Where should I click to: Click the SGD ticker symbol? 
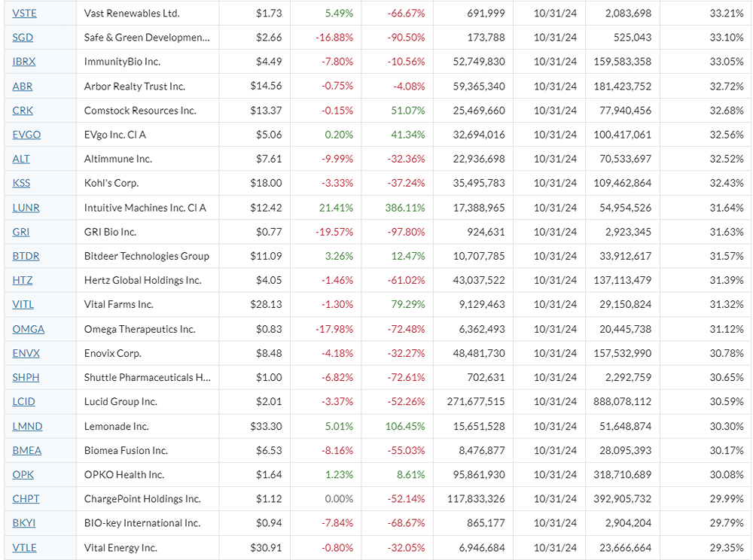[x=23, y=38]
